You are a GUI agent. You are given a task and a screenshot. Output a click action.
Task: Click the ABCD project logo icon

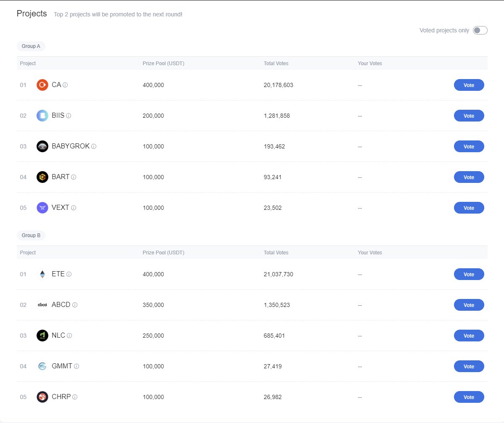pos(42,305)
